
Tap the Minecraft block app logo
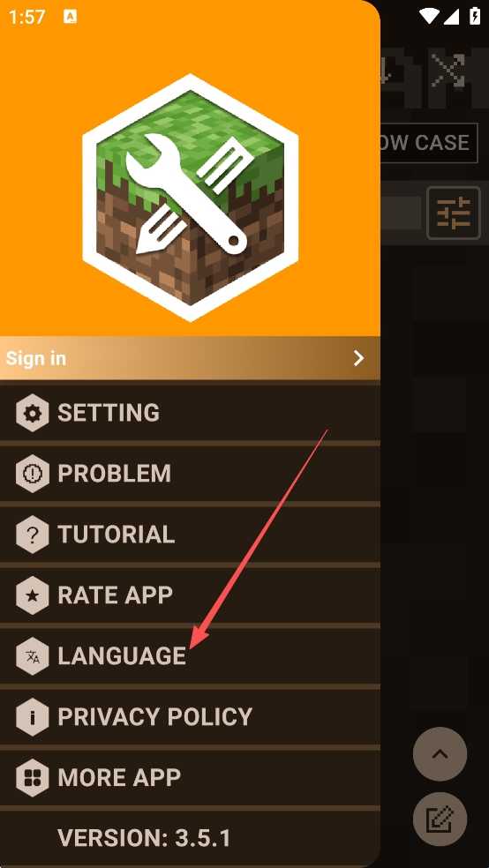[191, 198]
